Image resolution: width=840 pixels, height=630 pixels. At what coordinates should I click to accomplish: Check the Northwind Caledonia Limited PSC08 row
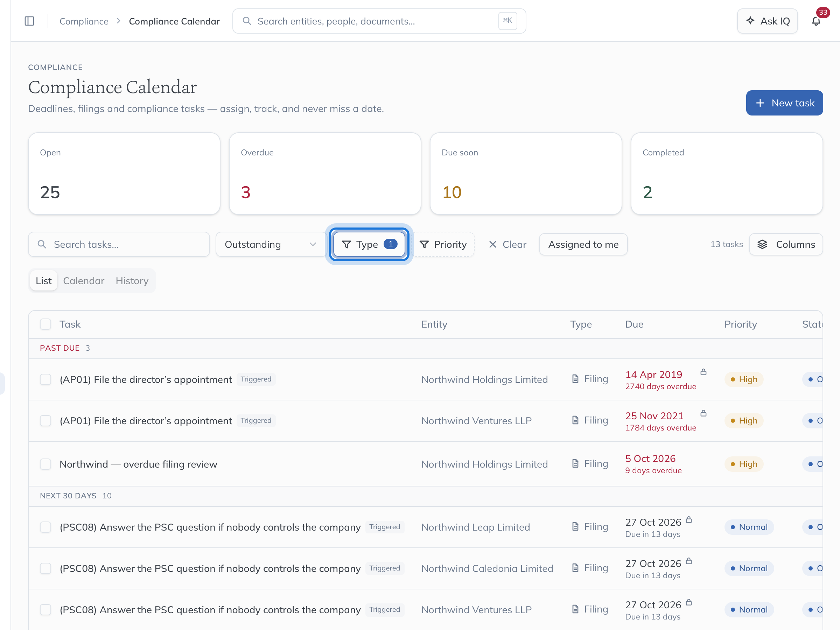(45, 568)
